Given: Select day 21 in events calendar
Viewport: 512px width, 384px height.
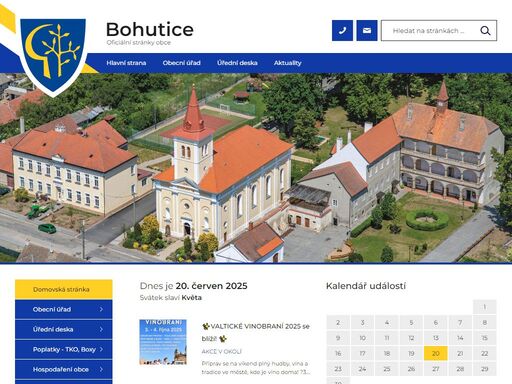Looking at the screenshot, I should pos(460,353).
